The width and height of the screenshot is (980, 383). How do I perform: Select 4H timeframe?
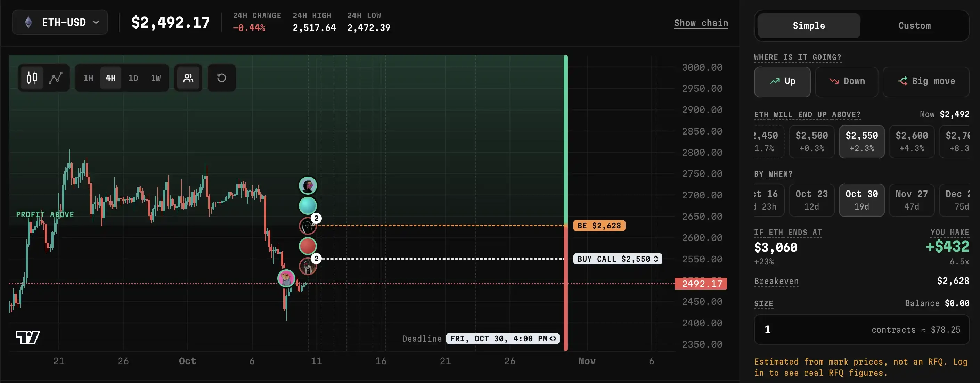111,78
